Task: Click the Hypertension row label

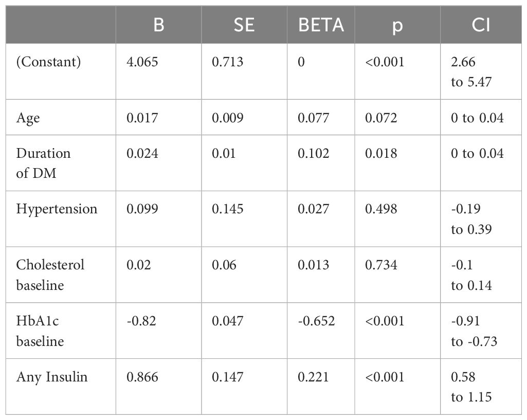Action: tap(57, 209)
